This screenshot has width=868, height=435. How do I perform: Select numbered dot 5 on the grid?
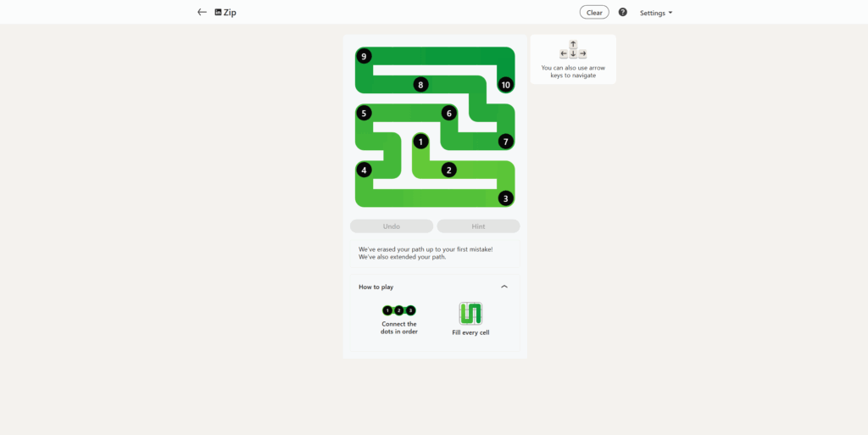pyautogui.click(x=364, y=114)
